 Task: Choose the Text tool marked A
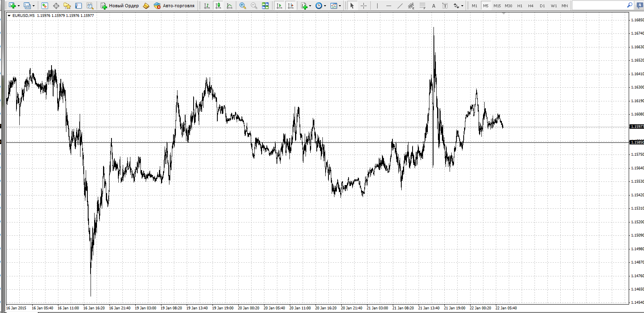tap(433, 6)
